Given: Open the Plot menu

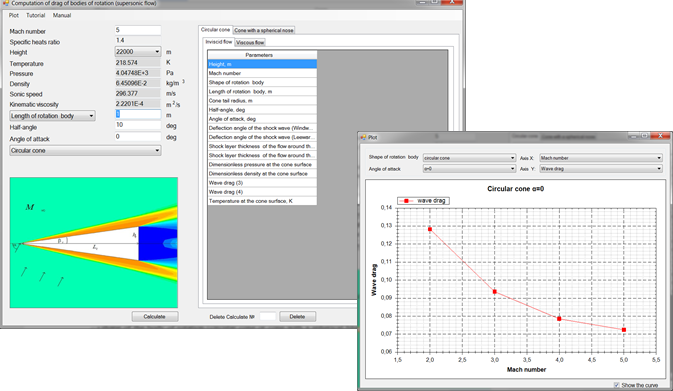Looking at the screenshot, I should point(14,15).
